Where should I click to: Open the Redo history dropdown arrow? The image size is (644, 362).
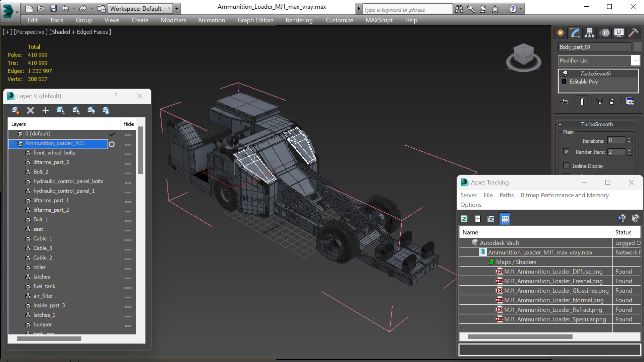coord(92,9)
